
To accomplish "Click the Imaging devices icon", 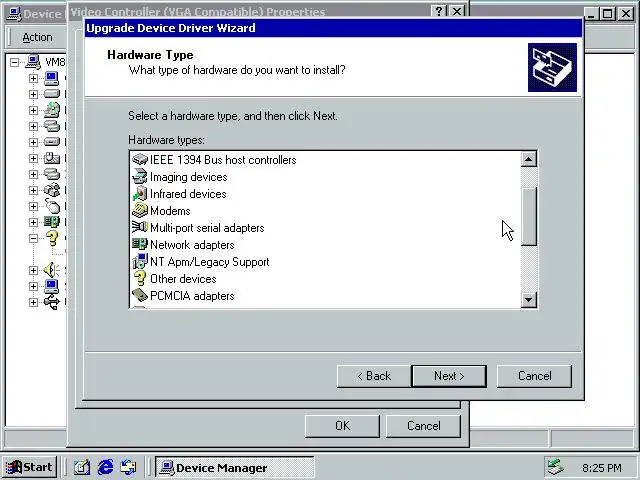I will pyautogui.click(x=140, y=177).
